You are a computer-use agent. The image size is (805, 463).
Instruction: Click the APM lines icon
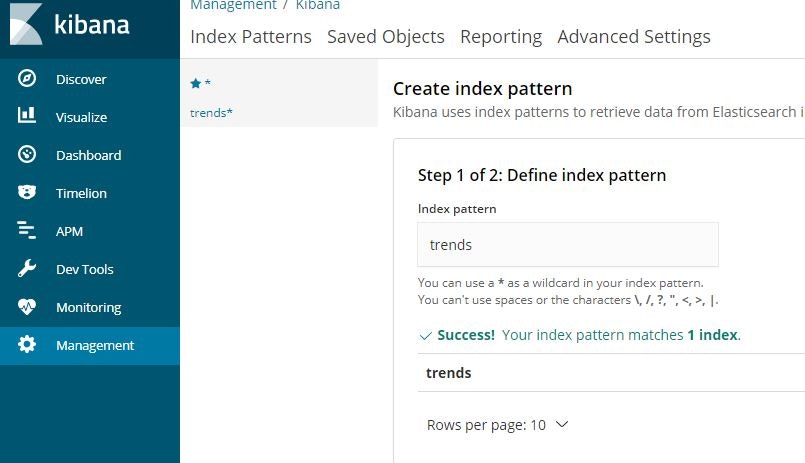coord(27,230)
